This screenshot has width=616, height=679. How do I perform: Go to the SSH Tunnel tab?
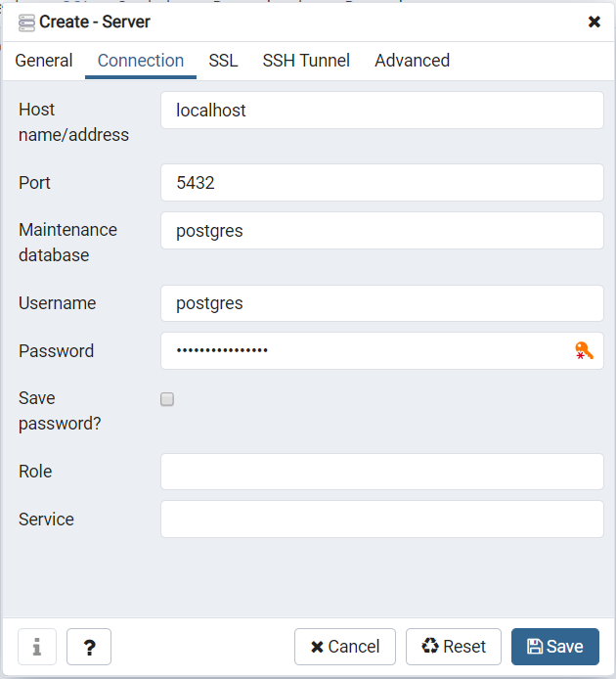pyautogui.click(x=306, y=61)
